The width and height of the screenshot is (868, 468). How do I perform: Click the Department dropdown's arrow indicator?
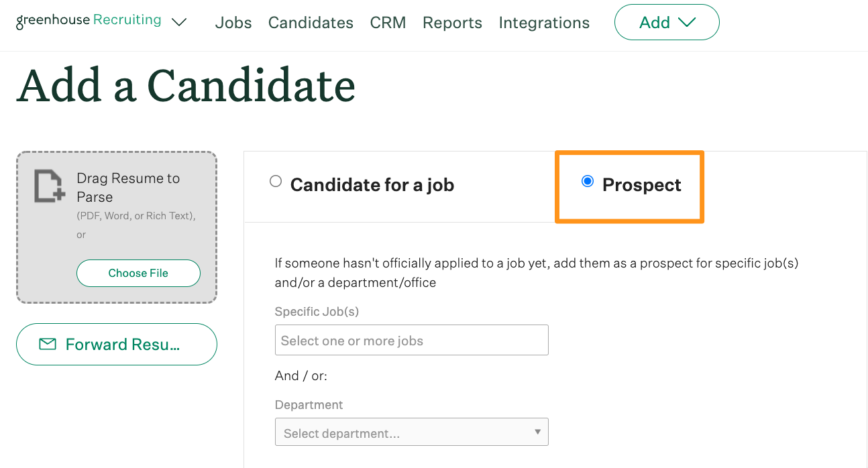(537, 432)
